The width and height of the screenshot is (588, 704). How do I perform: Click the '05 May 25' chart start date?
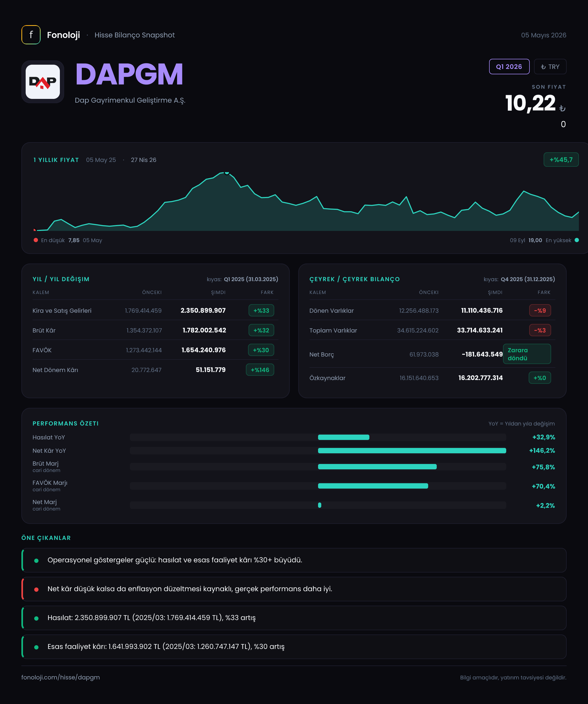pos(101,160)
